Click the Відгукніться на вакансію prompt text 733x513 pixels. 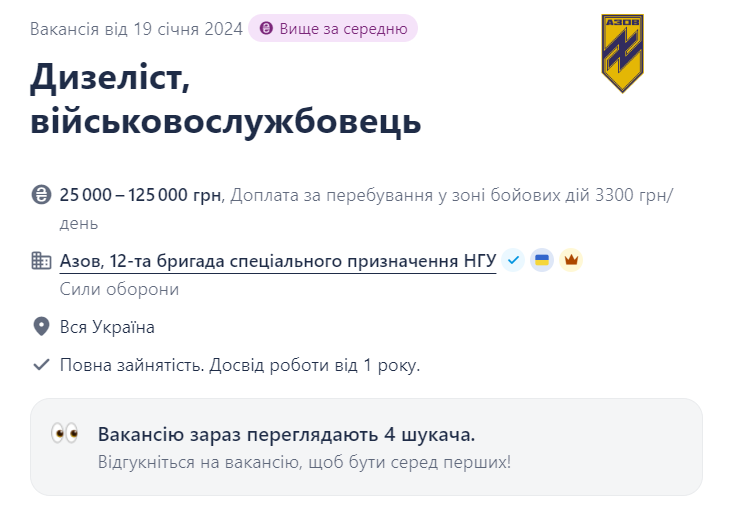(304, 462)
